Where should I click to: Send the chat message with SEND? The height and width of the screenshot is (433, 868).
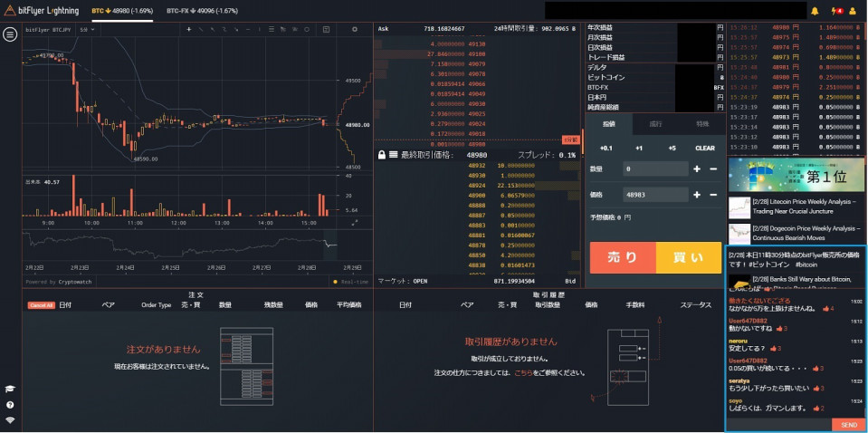[x=849, y=425]
